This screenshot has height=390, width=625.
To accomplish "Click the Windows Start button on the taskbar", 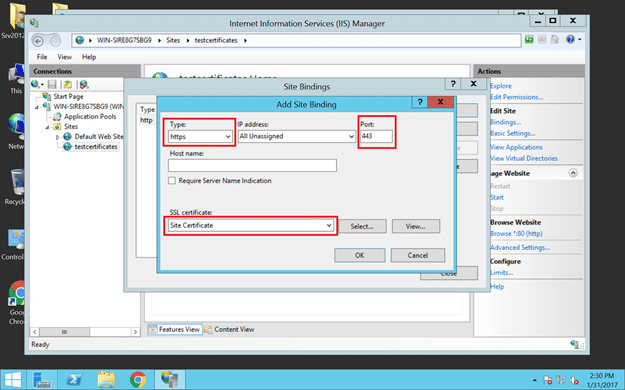I will tap(13, 379).
